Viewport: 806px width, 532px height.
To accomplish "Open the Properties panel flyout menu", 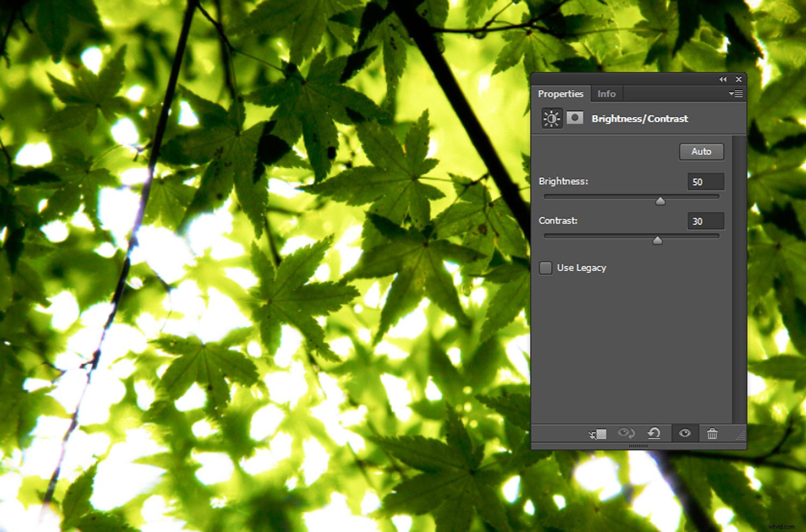I will tap(735, 94).
